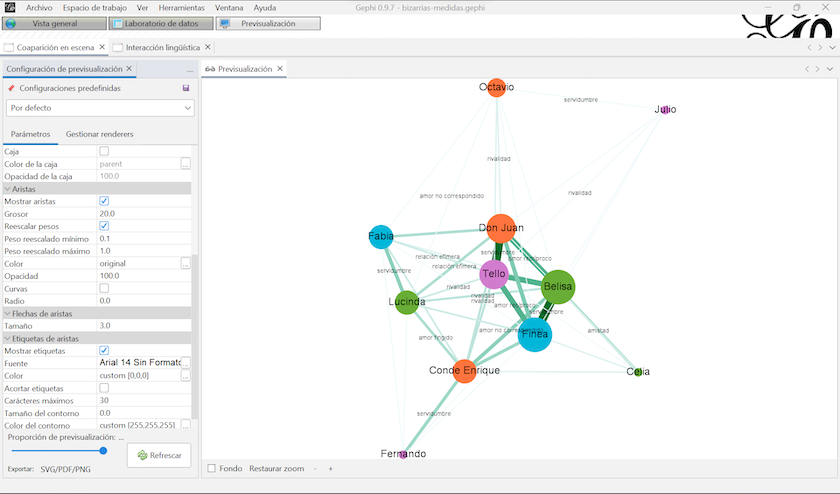Screen dimensions: 840x494
Task: Collapse the Etiquetas de aristas section
Action: (x=7, y=338)
